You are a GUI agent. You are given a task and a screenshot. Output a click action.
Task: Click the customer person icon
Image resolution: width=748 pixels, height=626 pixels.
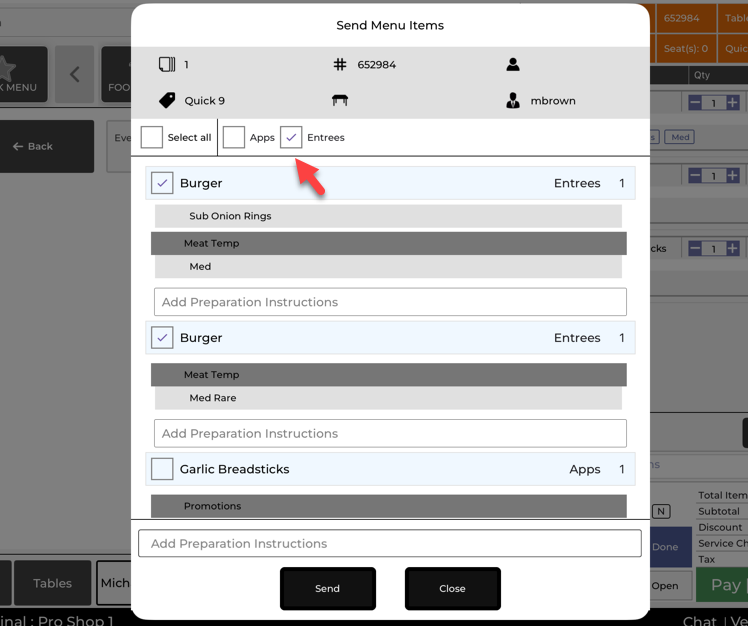[513, 64]
